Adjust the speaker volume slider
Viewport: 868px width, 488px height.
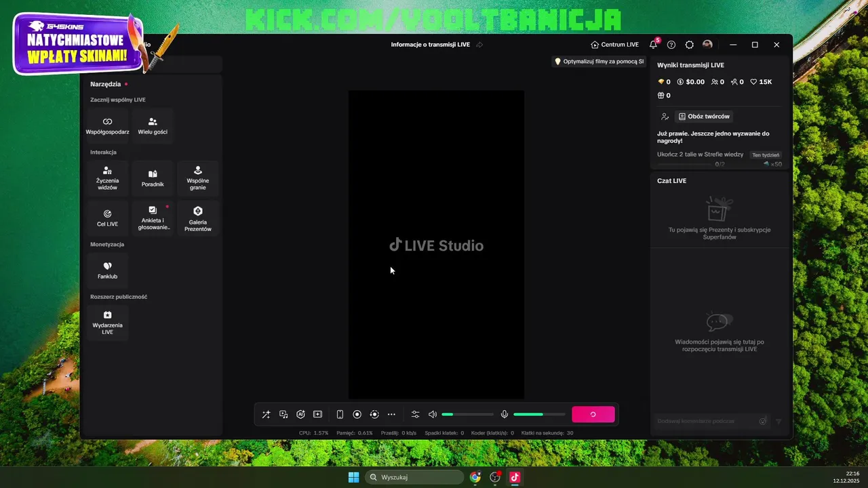click(467, 414)
